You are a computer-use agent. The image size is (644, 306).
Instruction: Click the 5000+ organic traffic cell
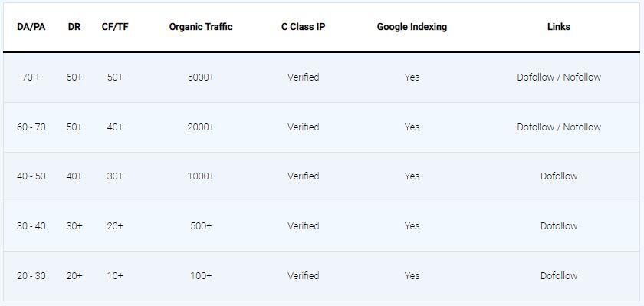click(201, 77)
